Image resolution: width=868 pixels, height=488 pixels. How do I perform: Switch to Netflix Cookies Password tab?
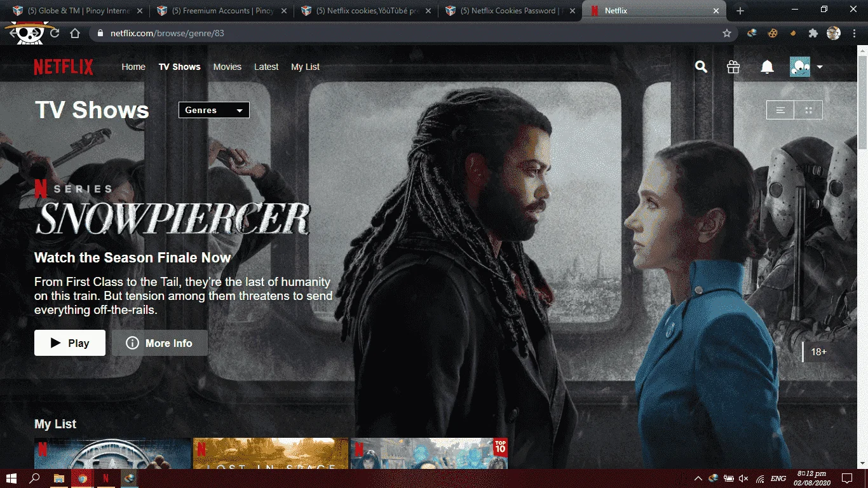(510, 11)
